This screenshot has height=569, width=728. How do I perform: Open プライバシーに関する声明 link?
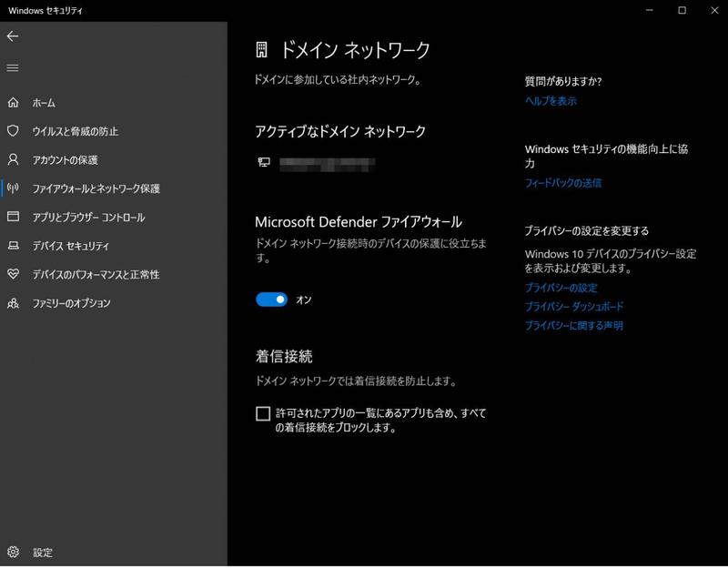[574, 326]
